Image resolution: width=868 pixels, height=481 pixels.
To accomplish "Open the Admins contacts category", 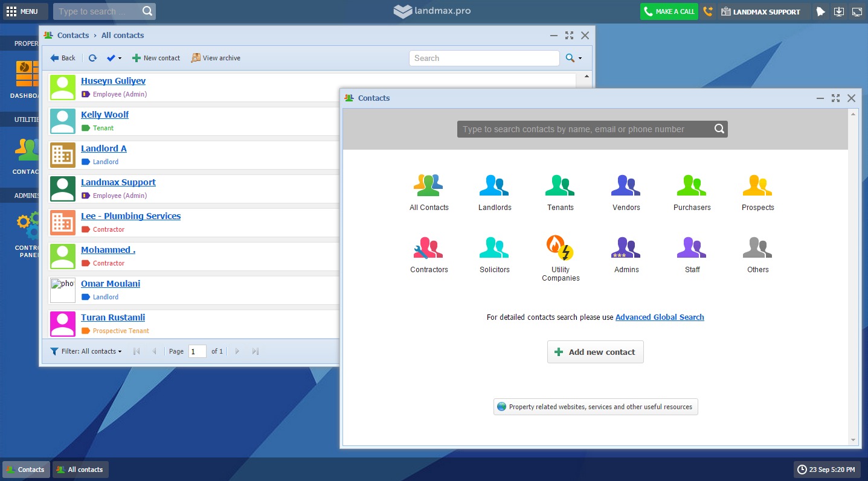I will click(x=626, y=254).
